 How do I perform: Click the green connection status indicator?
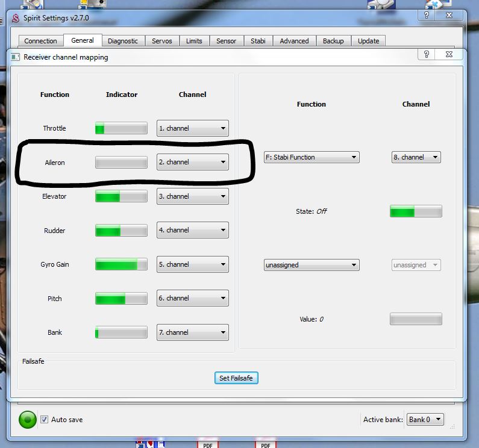(x=28, y=420)
